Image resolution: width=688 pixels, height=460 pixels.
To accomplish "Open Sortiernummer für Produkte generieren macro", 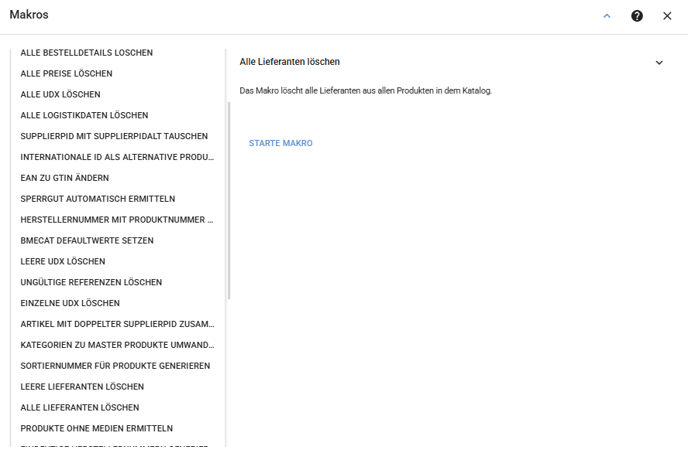I will click(115, 366).
